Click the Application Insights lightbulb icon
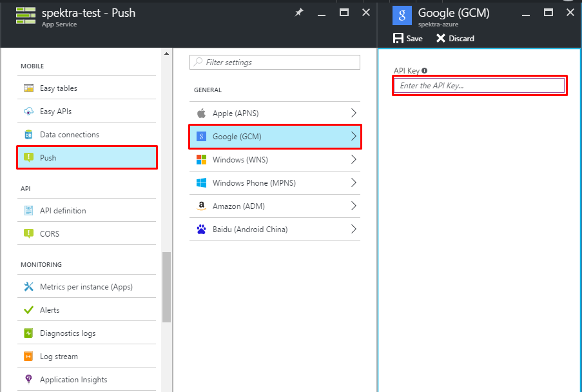 [28, 379]
